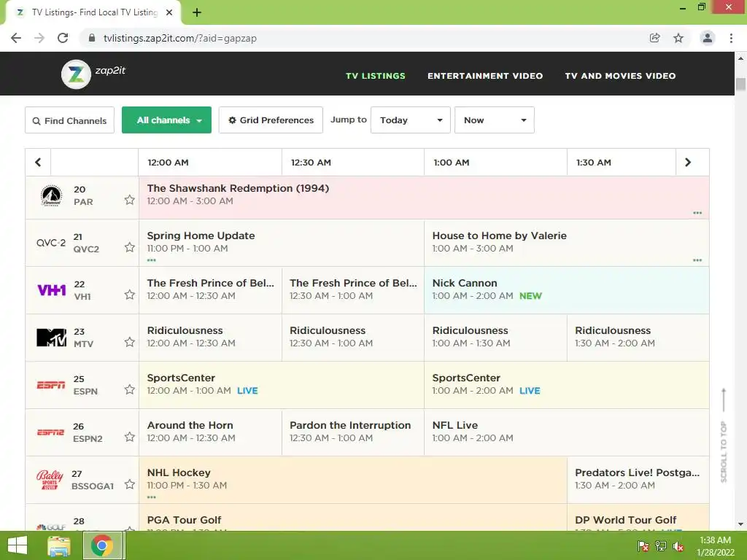Click the address bar URL

click(180, 38)
